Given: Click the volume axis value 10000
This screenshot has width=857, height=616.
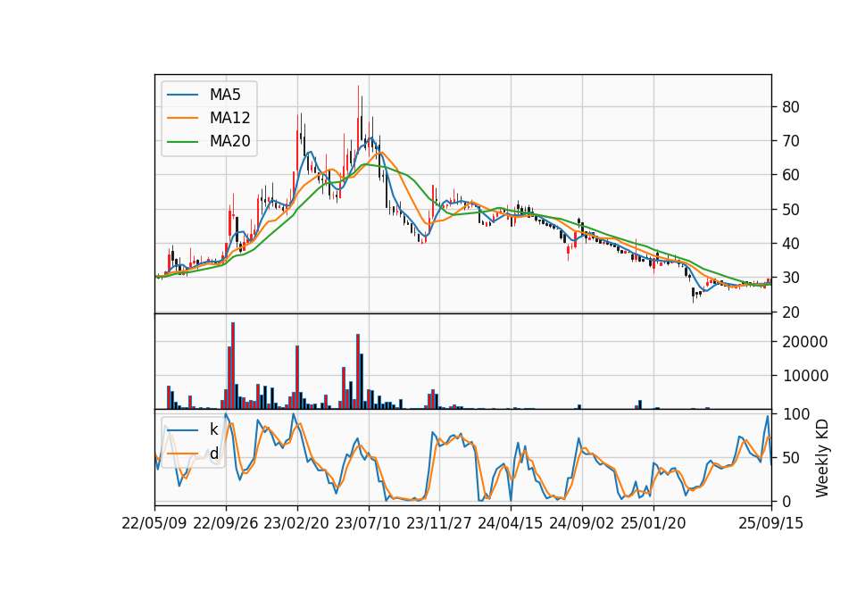Looking at the screenshot, I should pos(805,376).
